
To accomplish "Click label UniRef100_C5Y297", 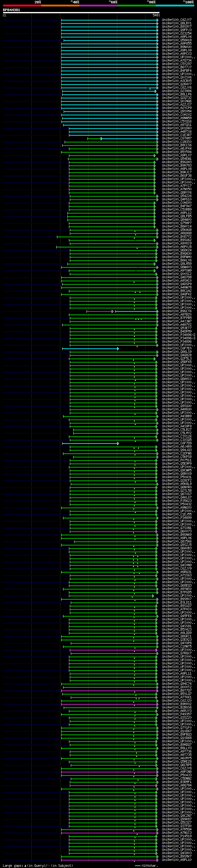I will click(x=177, y=64).
